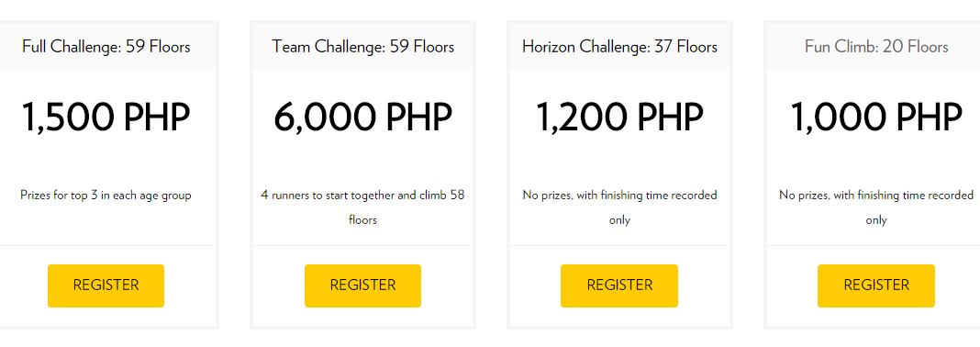The image size is (980, 347).
Task: Click Horizon Challenge no prizes description
Action: [x=620, y=207]
